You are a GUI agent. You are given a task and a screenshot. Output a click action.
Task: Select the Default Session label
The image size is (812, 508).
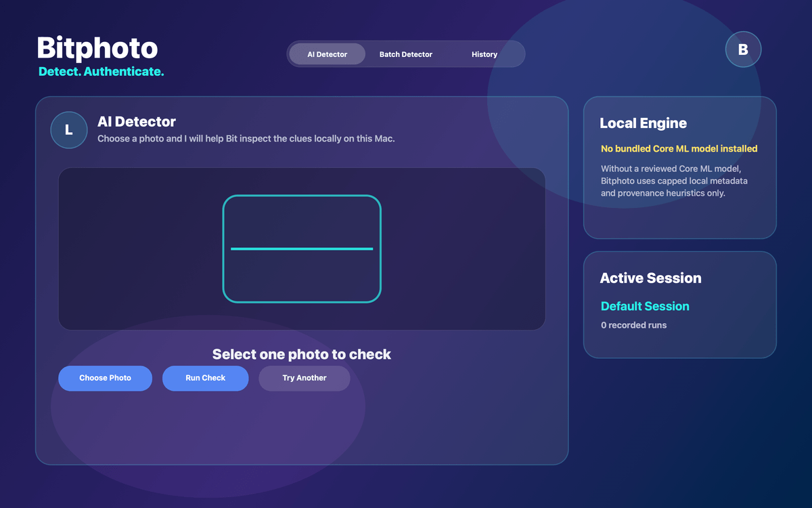(x=645, y=306)
